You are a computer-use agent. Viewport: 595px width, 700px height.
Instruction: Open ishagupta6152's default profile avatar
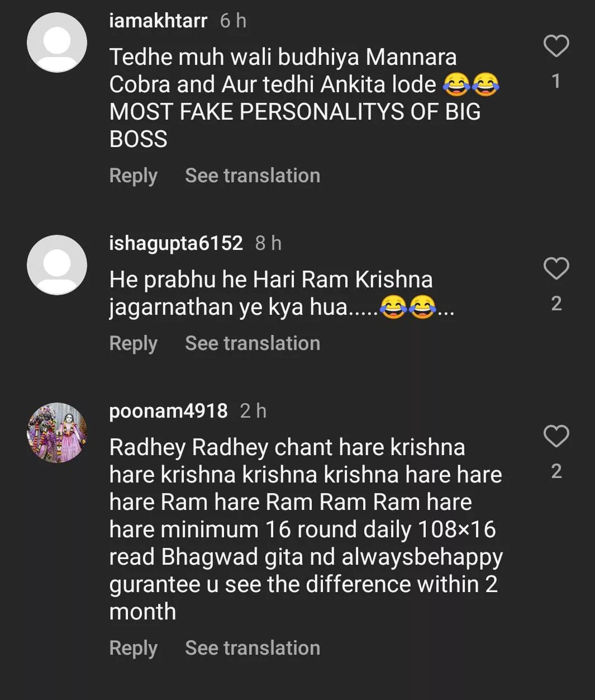click(57, 265)
